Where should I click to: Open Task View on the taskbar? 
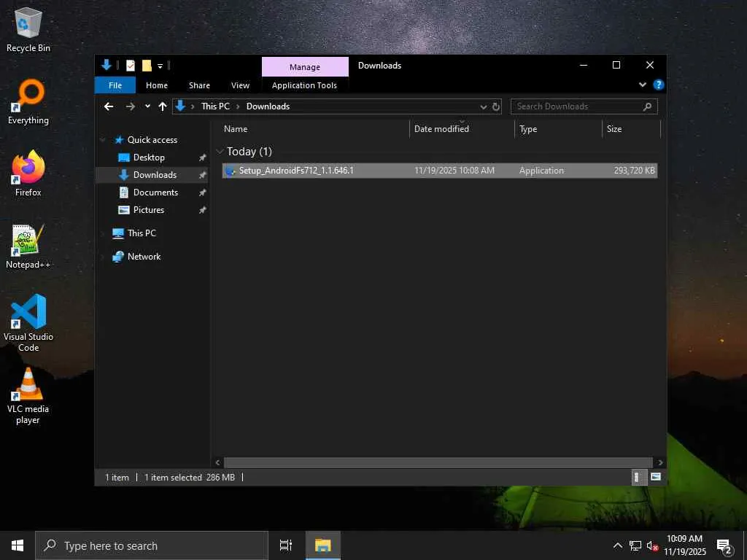(286, 545)
